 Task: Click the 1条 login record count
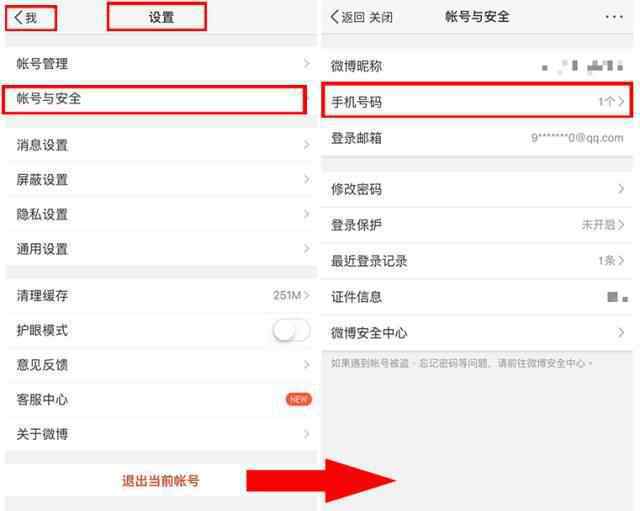[x=607, y=260]
